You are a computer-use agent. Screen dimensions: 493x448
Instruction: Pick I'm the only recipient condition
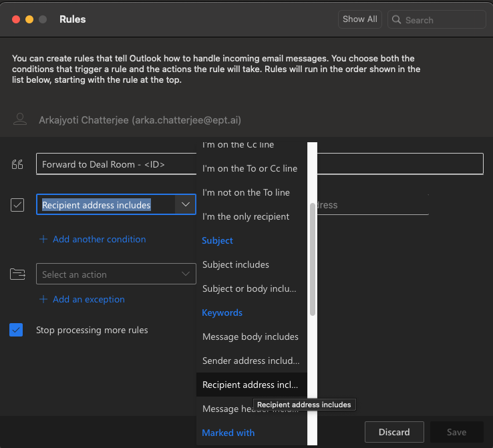tap(246, 216)
